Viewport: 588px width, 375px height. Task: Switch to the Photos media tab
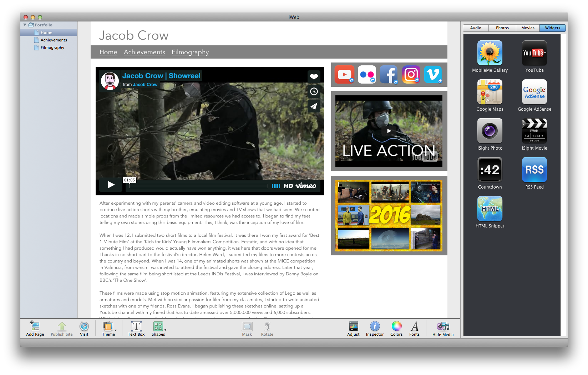point(502,28)
